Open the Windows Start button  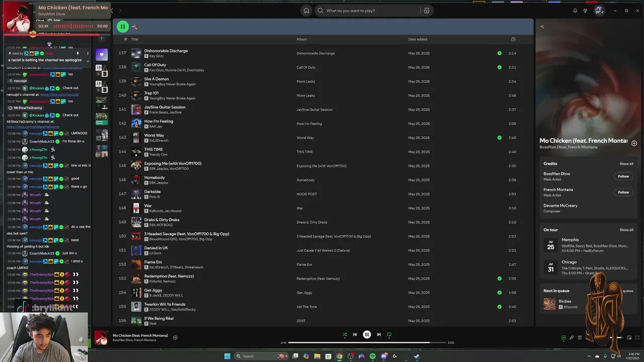(x=227, y=356)
